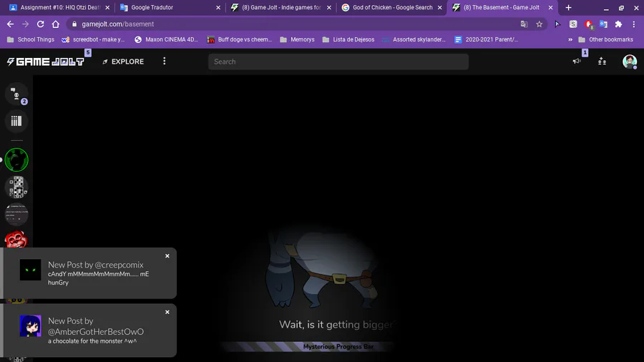The height and width of the screenshot is (362, 644).
Task: Open the notifications megaphone icon
Action: [577, 61]
